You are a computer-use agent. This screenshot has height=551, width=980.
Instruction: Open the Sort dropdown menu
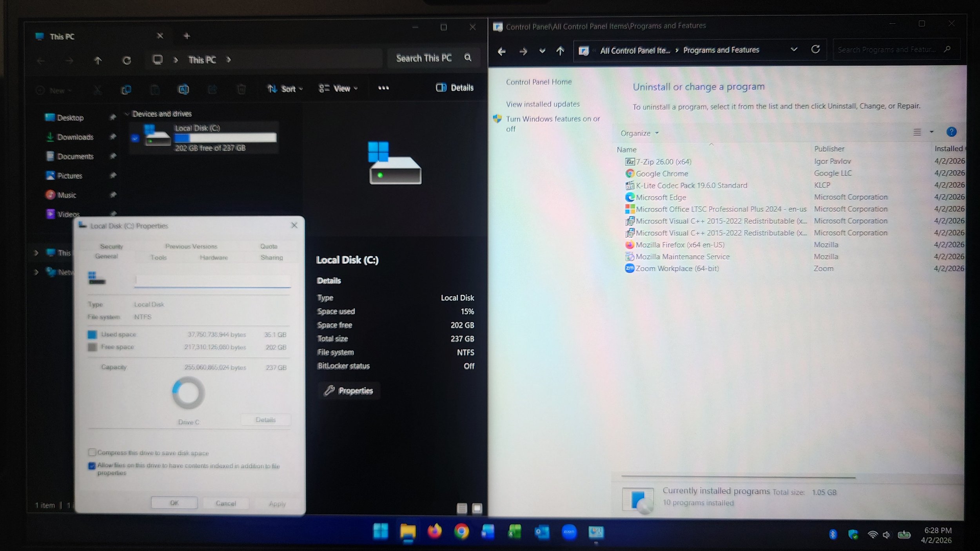[x=285, y=89]
